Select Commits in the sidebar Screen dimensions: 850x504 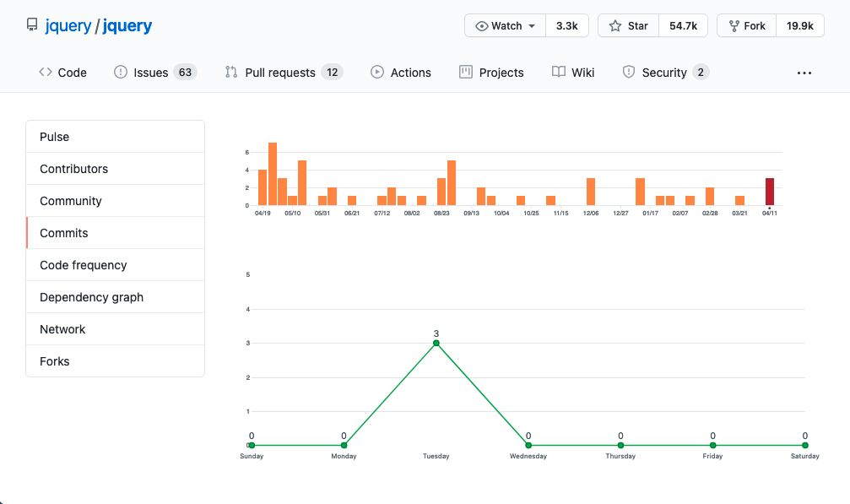click(116, 232)
